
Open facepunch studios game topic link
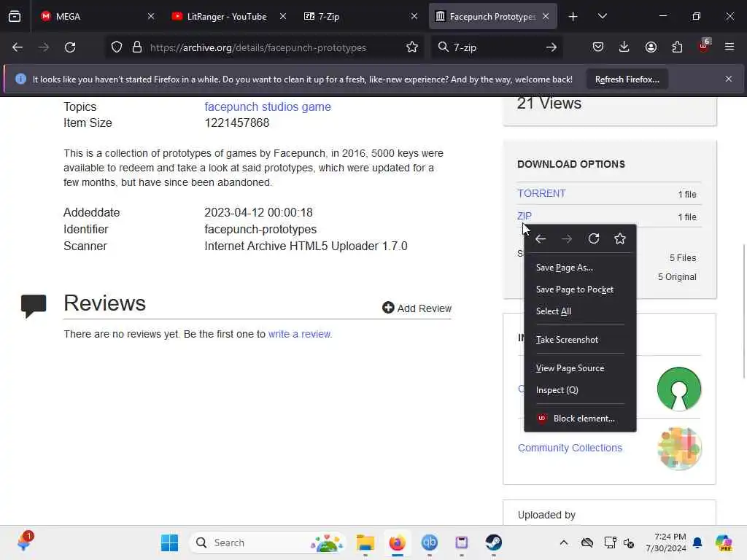(x=268, y=106)
